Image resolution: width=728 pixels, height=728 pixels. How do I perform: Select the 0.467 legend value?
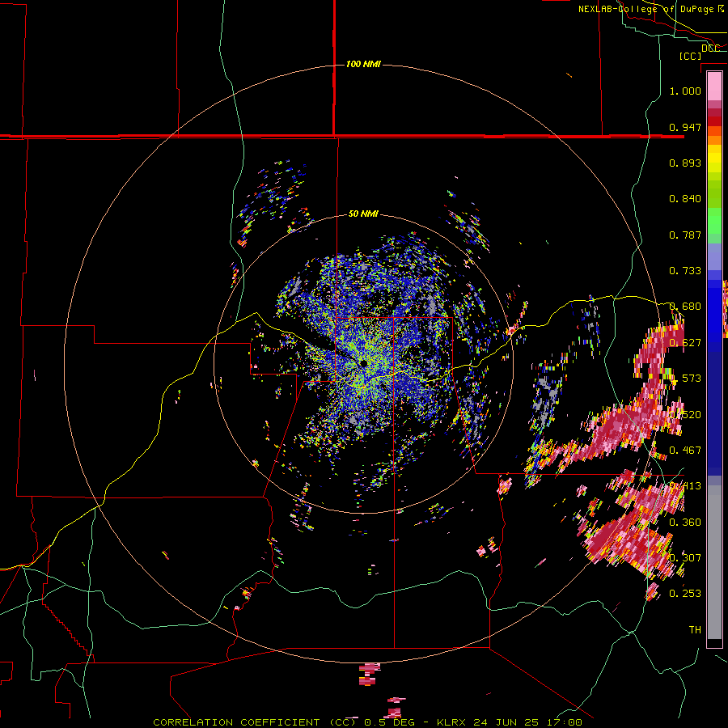coord(685,451)
